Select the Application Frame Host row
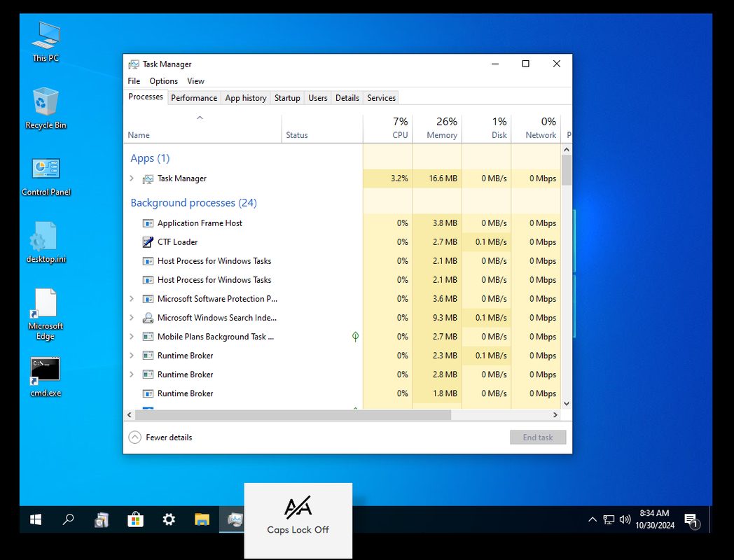 342,223
